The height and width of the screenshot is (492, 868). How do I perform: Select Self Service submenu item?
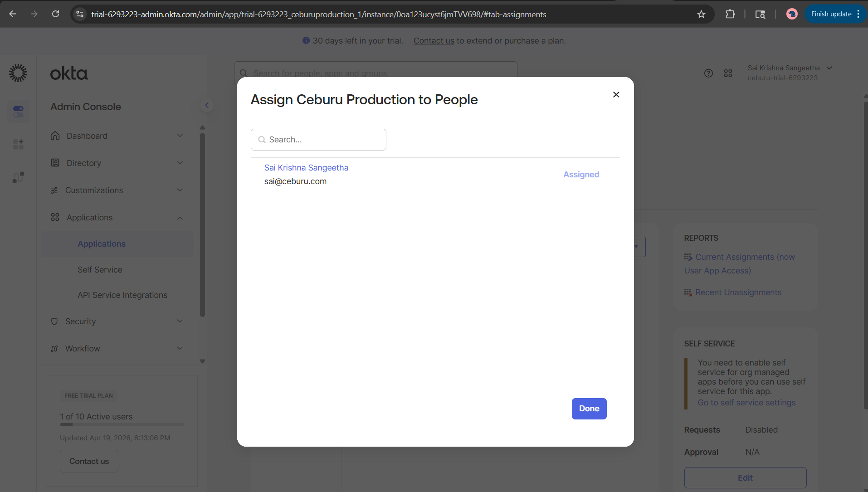point(100,270)
